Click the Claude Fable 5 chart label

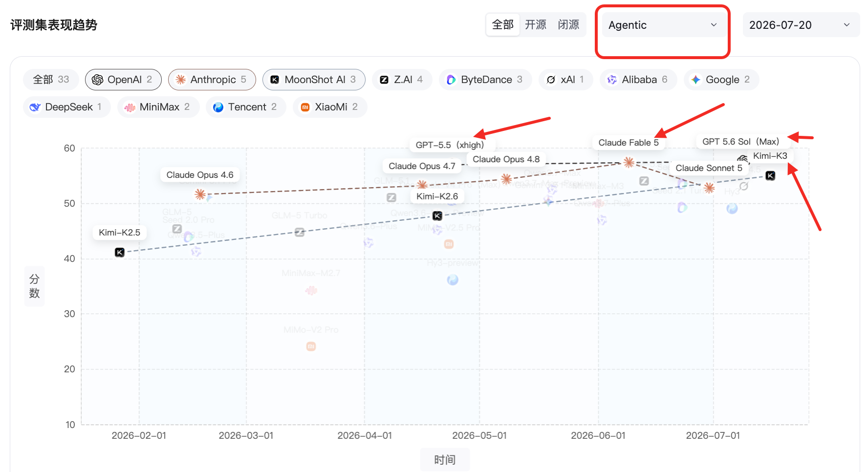629,143
